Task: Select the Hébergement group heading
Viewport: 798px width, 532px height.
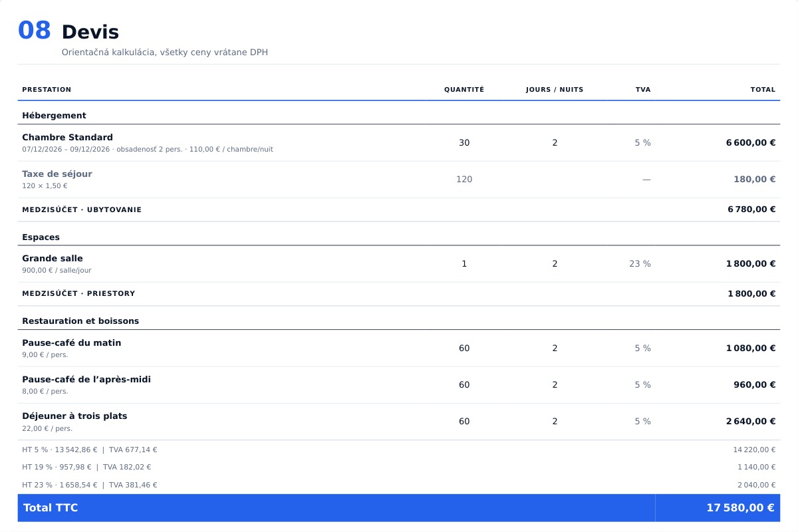Action: (54, 116)
